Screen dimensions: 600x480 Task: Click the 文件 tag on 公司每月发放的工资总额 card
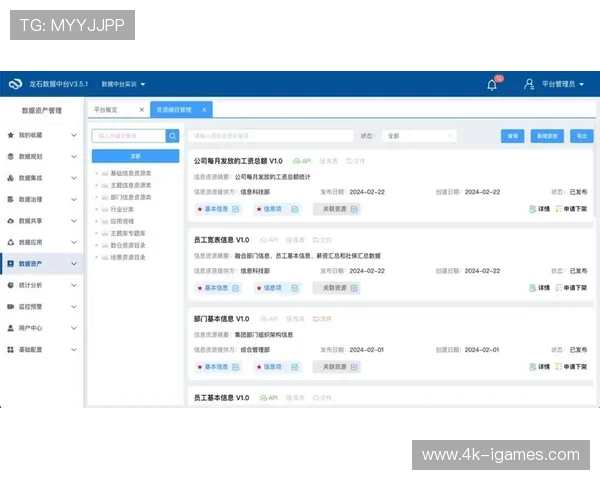tap(355, 161)
